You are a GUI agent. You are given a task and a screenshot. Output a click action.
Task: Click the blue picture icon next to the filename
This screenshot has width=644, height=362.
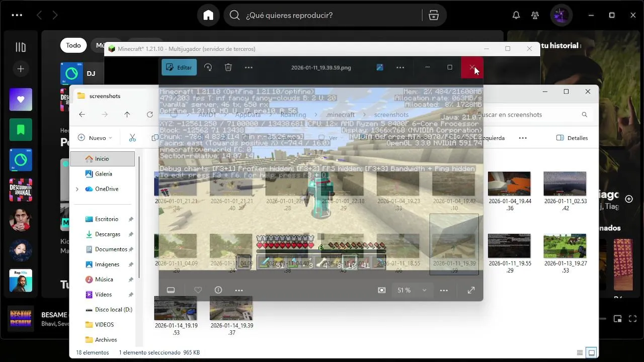[x=380, y=67]
